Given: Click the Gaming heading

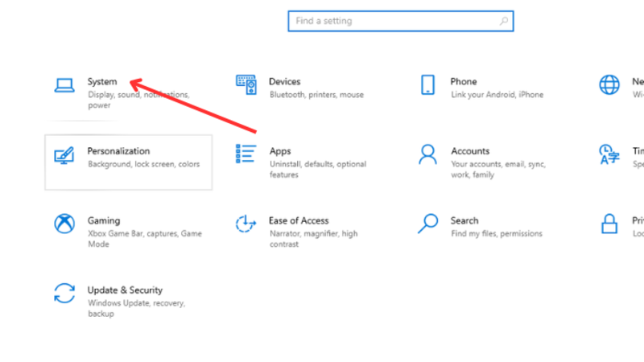Looking at the screenshot, I should [104, 220].
